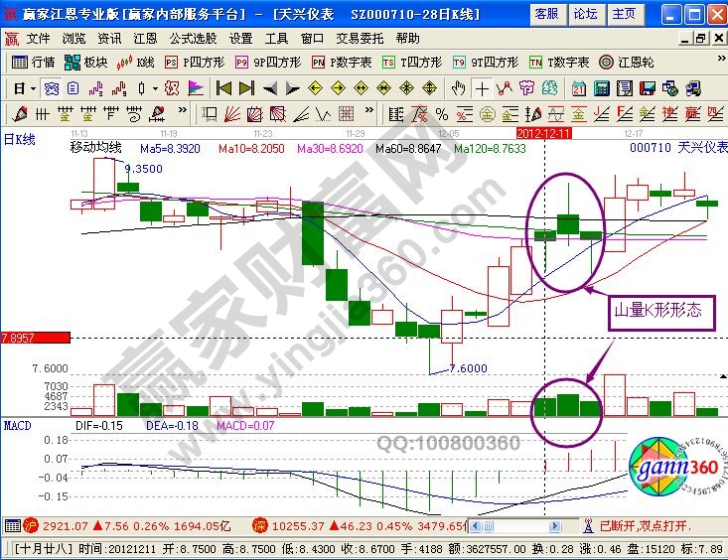Open the 板块 sector list
728x560 pixels.
pyautogui.click(x=87, y=62)
